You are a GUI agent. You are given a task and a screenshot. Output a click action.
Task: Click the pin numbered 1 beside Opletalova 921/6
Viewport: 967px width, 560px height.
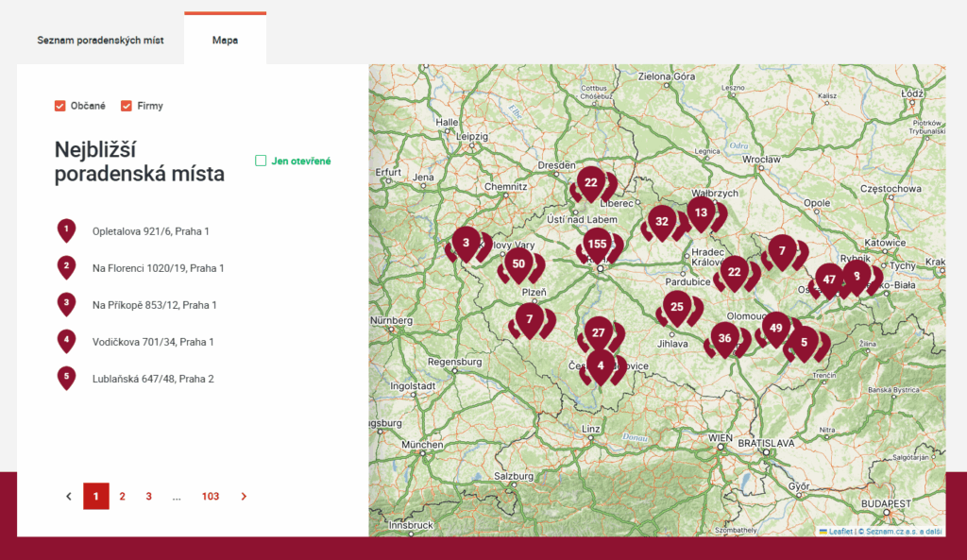point(66,230)
